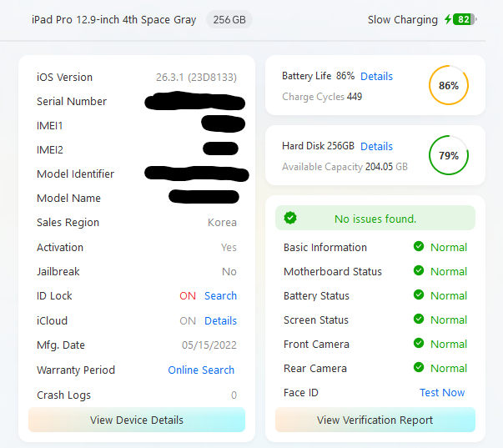Open iCloud Details link

pos(220,320)
